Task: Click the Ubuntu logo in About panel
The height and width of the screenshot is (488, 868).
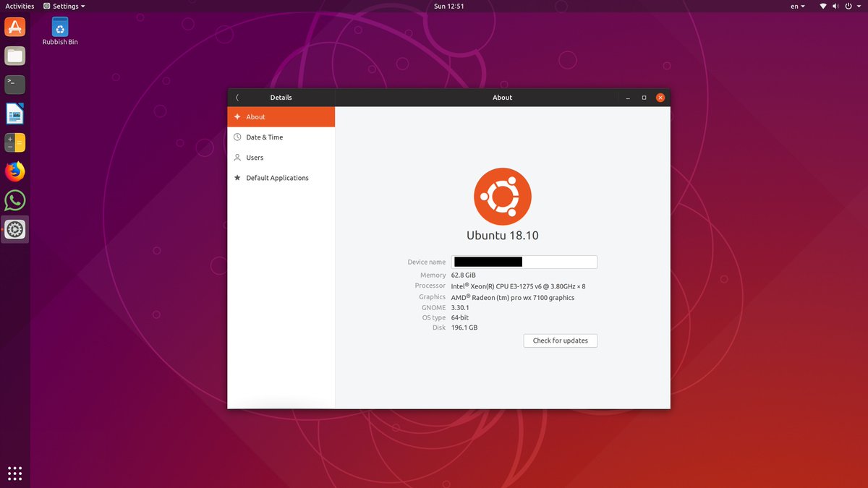Action: pos(503,197)
